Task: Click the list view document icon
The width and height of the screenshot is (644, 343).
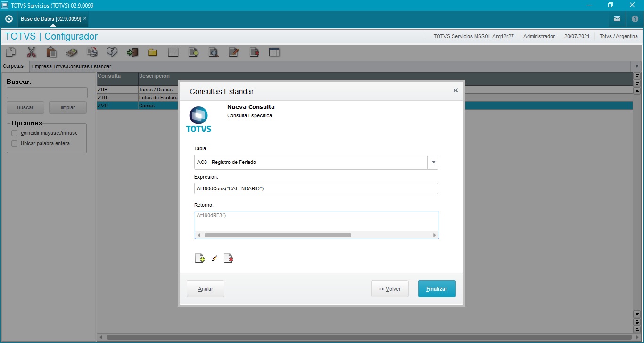Action: tap(173, 52)
